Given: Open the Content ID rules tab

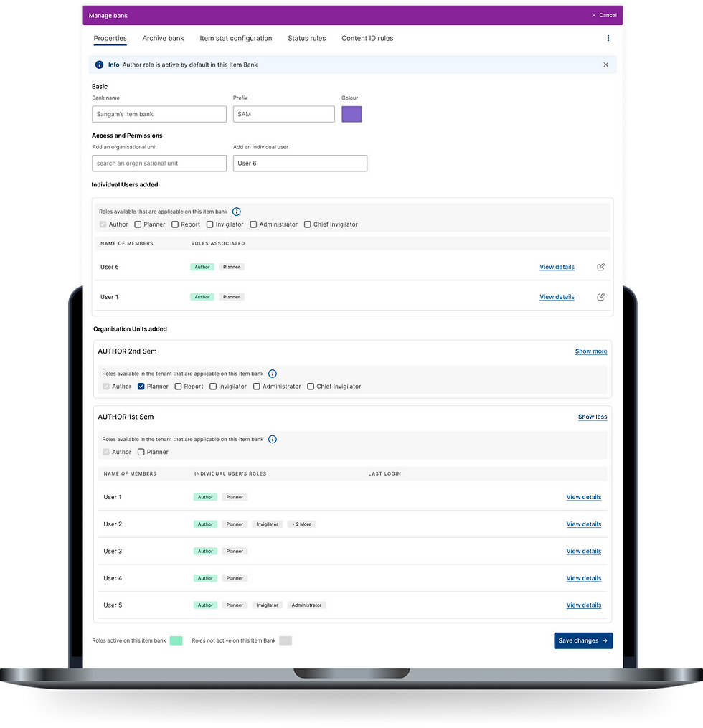Looking at the screenshot, I should [x=367, y=39].
